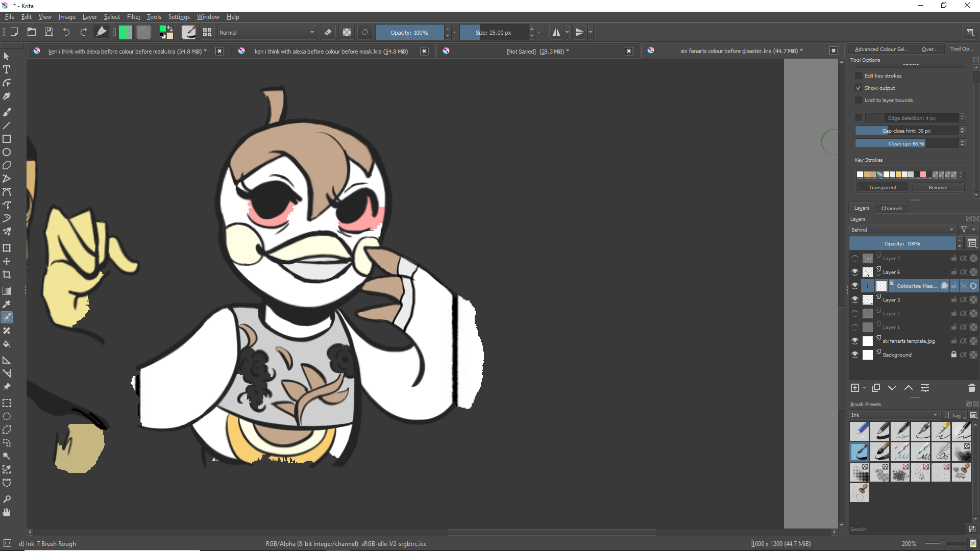Hide six fanarts template.jpg layer
This screenshot has width=980, height=551.
[x=855, y=341]
